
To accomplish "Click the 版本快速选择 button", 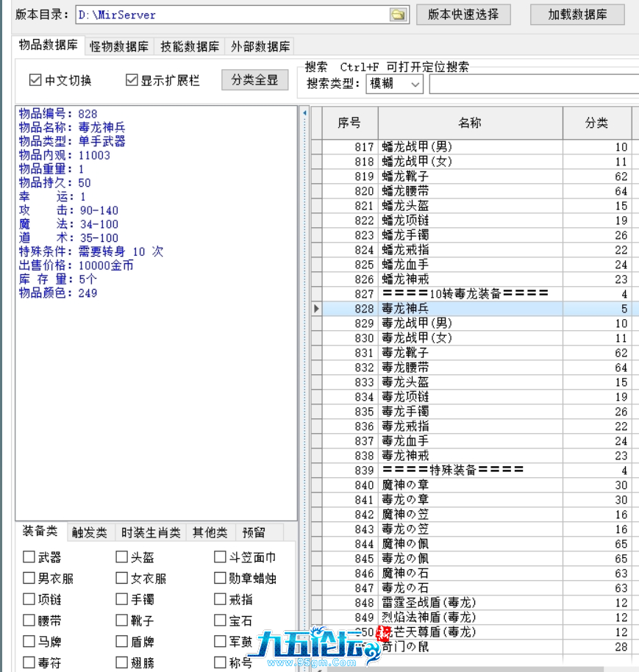I will pyautogui.click(x=463, y=15).
